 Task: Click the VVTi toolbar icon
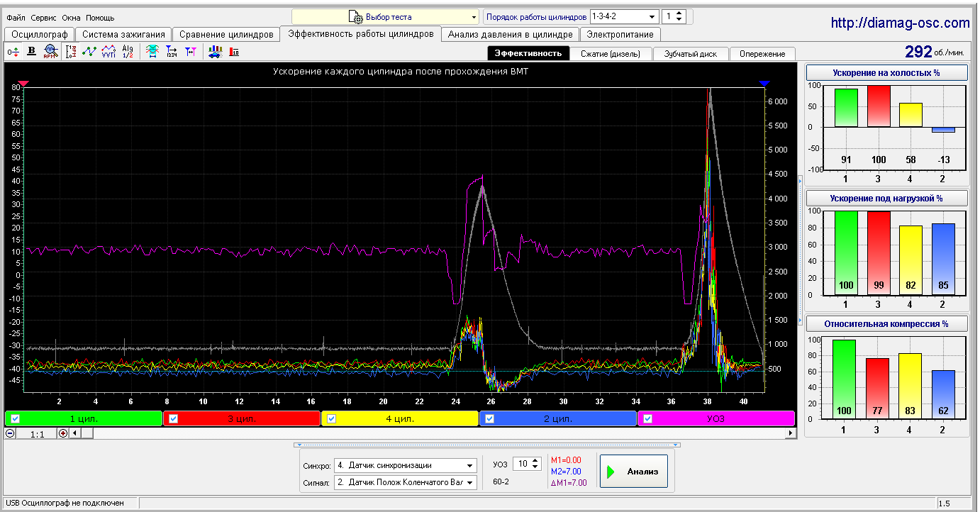pyautogui.click(x=108, y=51)
